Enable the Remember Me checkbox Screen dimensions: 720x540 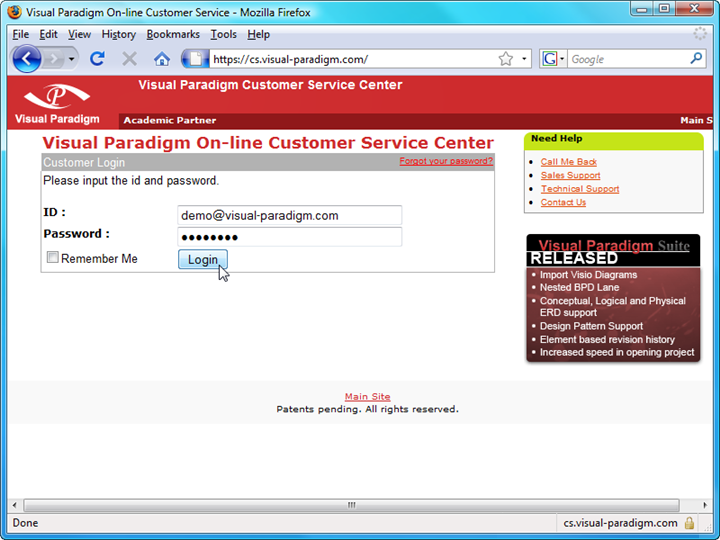53,257
